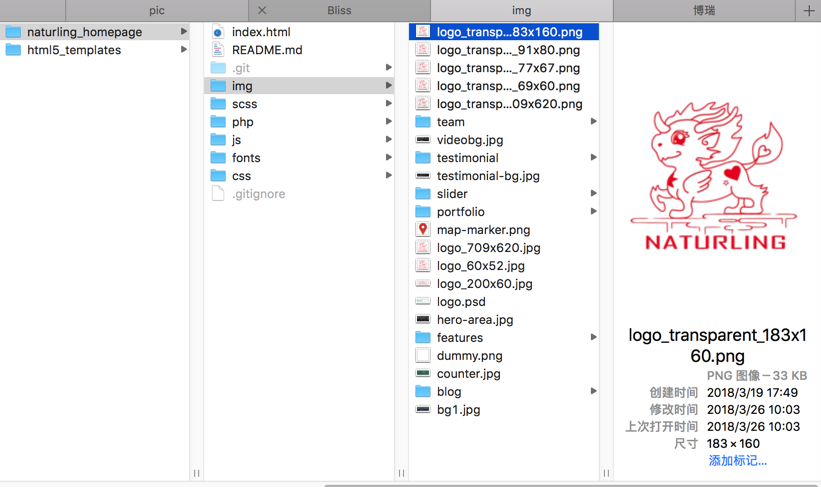Click the third column resize handle

(x=606, y=473)
